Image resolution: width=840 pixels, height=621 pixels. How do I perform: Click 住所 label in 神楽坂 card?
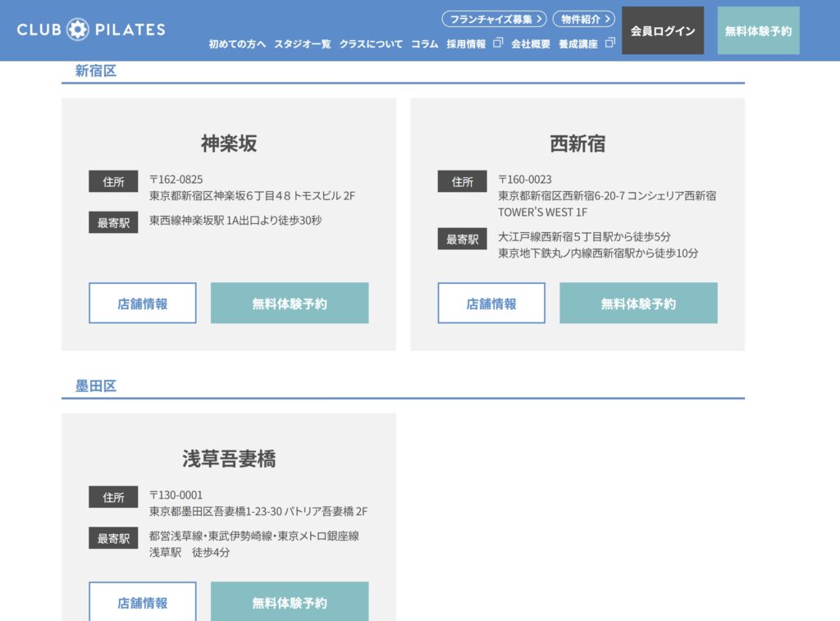click(x=113, y=181)
